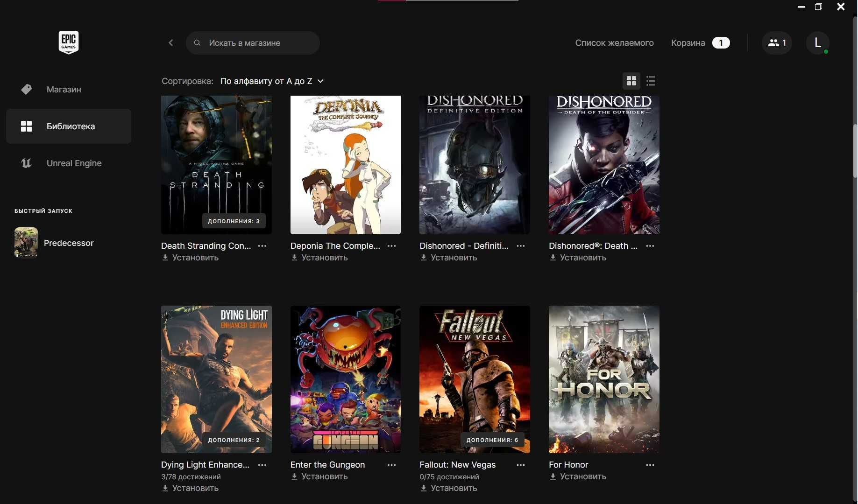Viewport: 858px width, 504px height.
Task: Click 3/78 достижений under Dying Light
Action: [x=191, y=477]
